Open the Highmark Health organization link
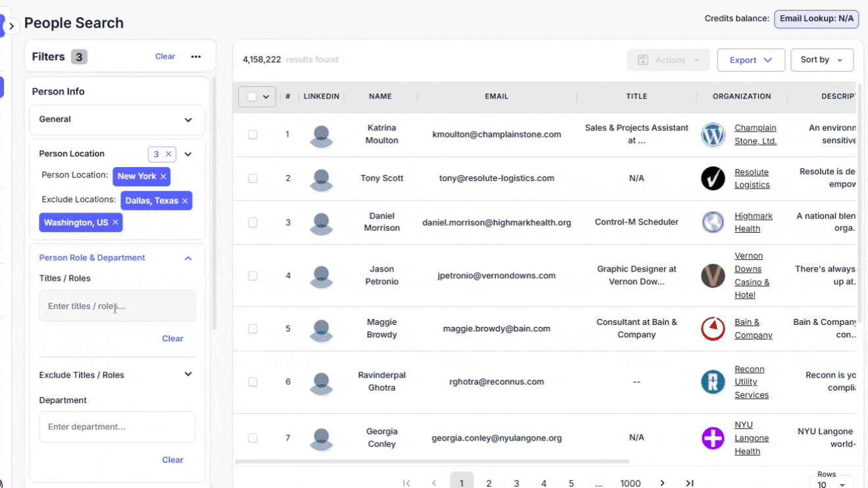 tap(753, 222)
